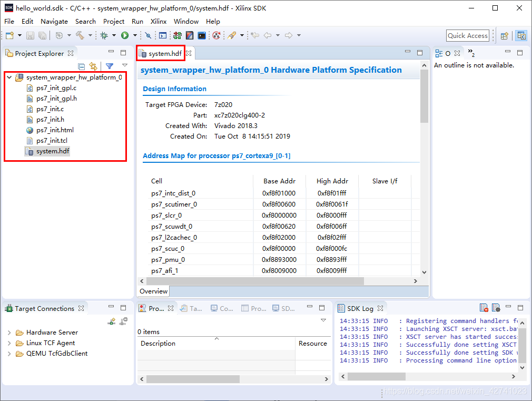Click the SDK terminal toolbar icon
The width and height of the screenshot is (532, 401).
202,35
